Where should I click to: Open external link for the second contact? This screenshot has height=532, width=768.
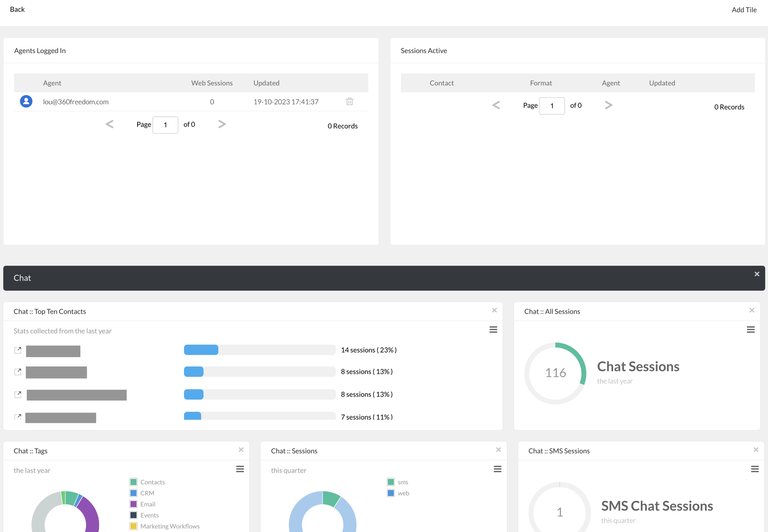click(18, 372)
